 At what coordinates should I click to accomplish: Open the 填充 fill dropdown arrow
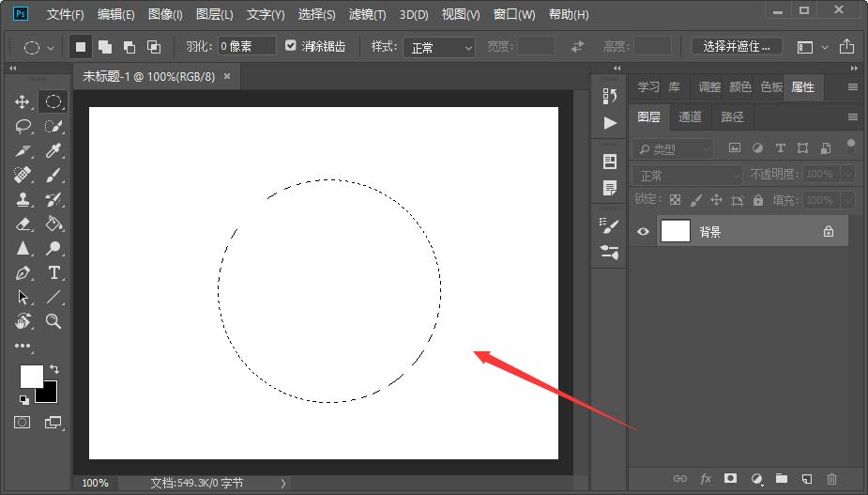pyautogui.click(x=848, y=199)
